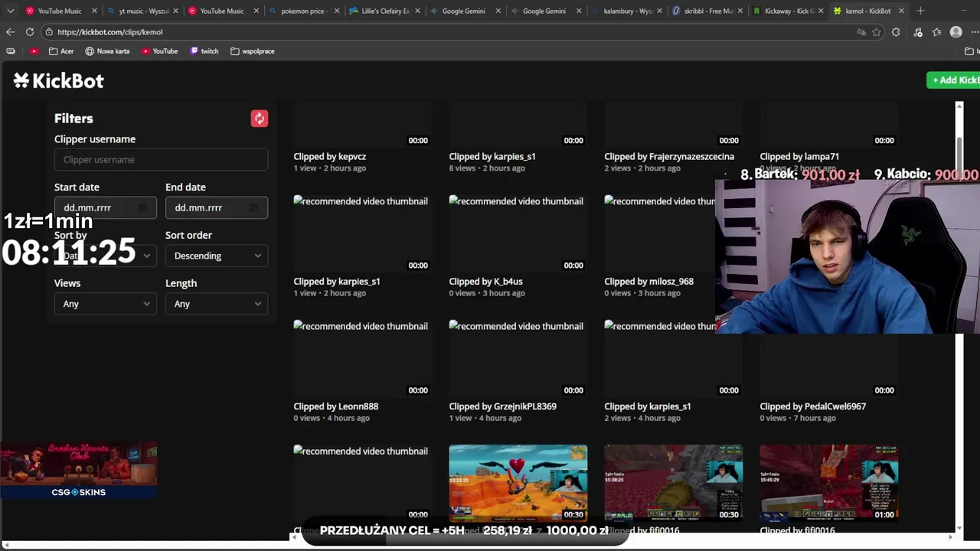Switch to the 'yt music' search tab
The width and height of the screenshot is (980, 551).
click(142, 11)
